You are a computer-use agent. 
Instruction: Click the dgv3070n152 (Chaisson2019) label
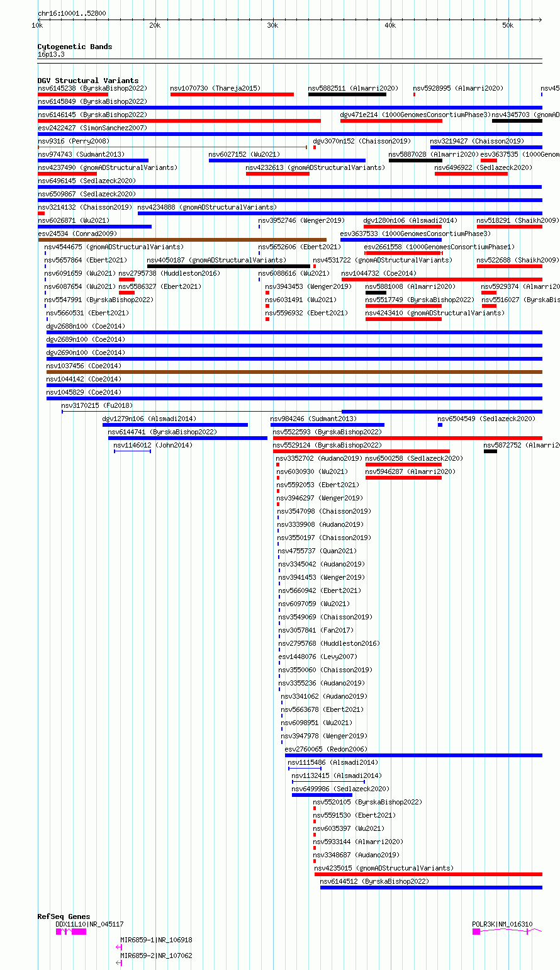pos(362,142)
